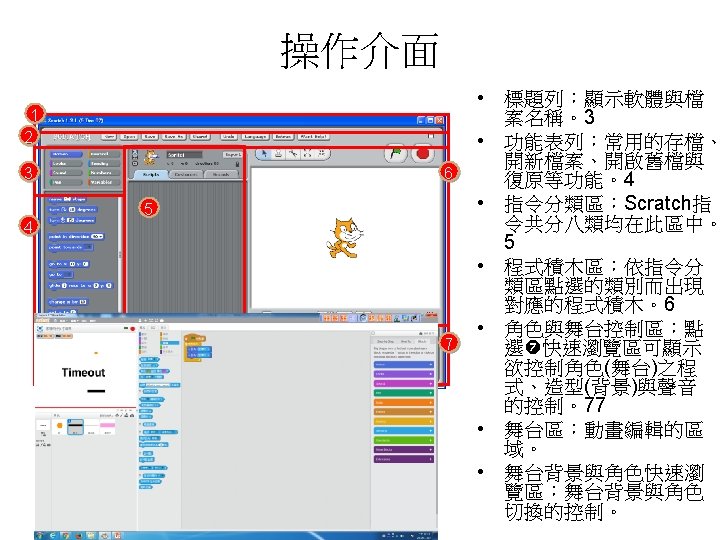Screen dimensions: 720x540
Task: Select the Pen block category
Action: click(67, 182)
